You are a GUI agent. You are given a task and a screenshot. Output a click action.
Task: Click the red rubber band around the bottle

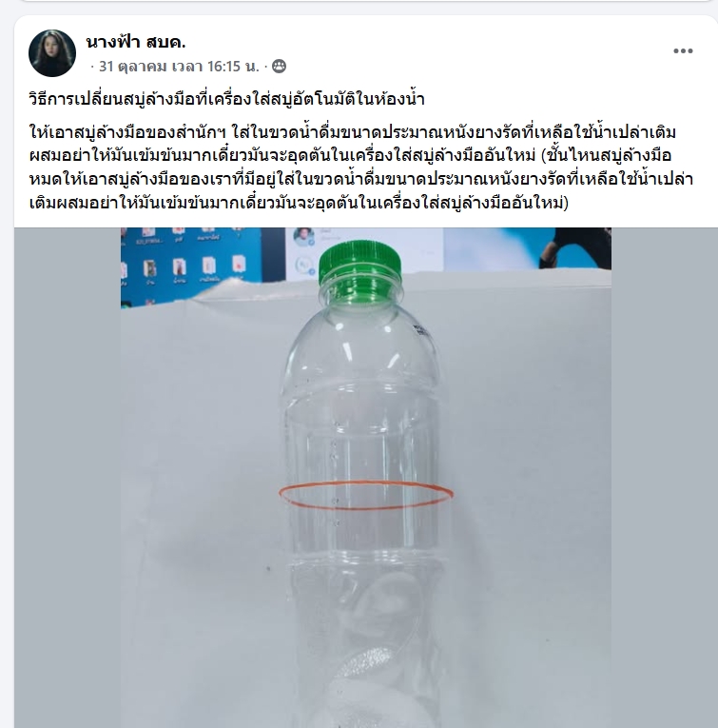click(x=366, y=496)
